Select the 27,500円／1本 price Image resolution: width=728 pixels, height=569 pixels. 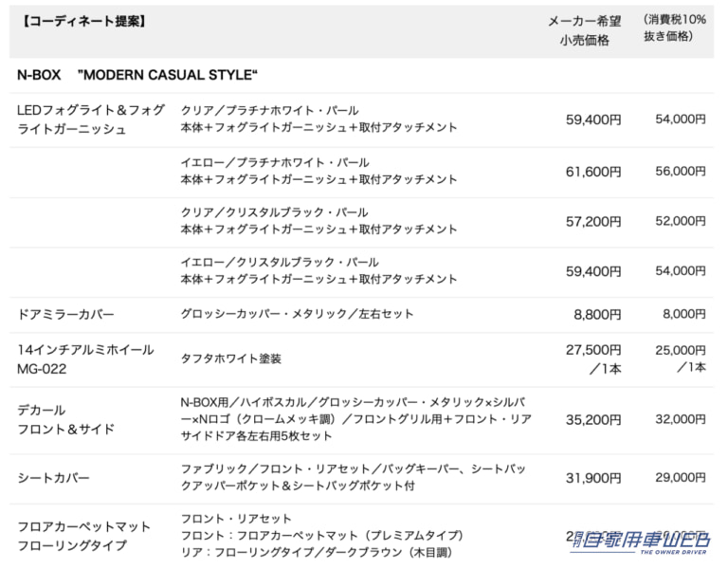click(x=594, y=358)
